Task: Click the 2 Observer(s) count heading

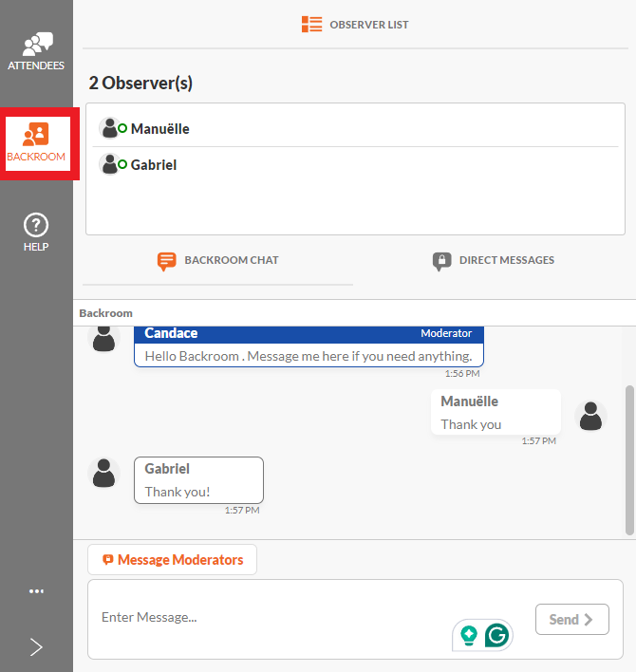Action: point(140,83)
